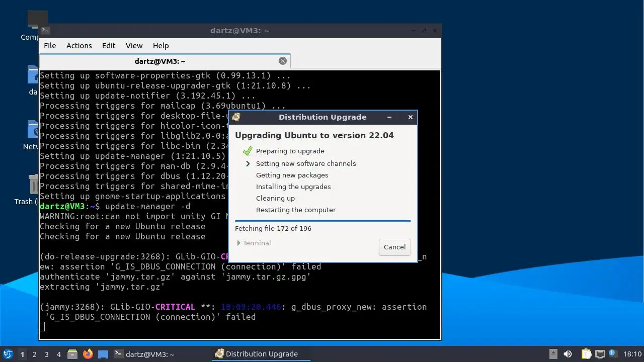Click the Distribution Upgrade title bar icon
The height and width of the screenshot is (362, 644).
(236, 117)
